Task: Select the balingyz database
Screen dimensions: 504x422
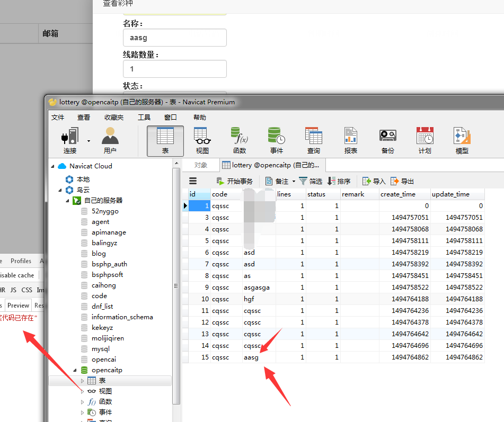Action: click(x=104, y=243)
